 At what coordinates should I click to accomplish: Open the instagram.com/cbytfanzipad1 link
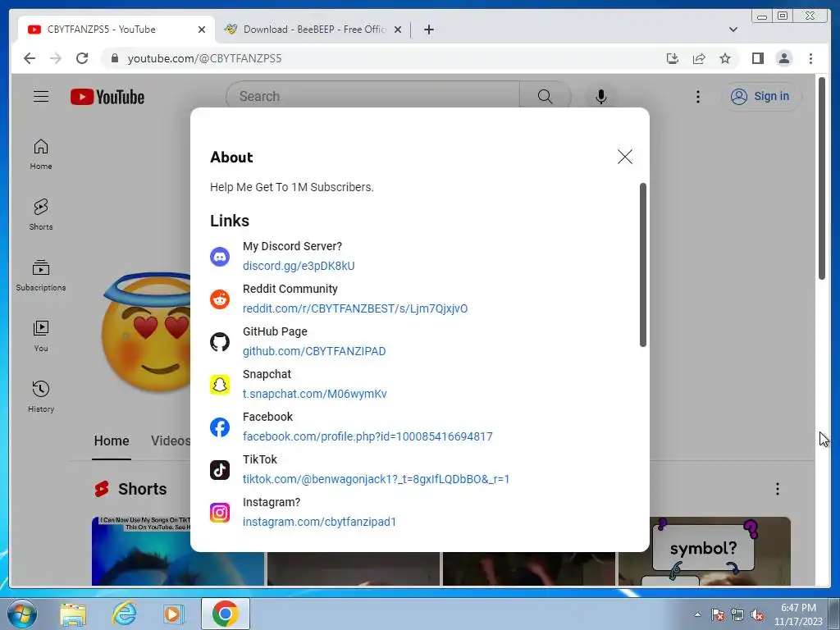pos(319,522)
